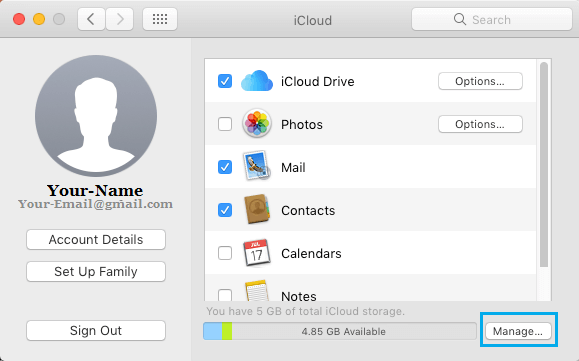Click the Photos label
The height and width of the screenshot is (361, 579).
point(302,125)
